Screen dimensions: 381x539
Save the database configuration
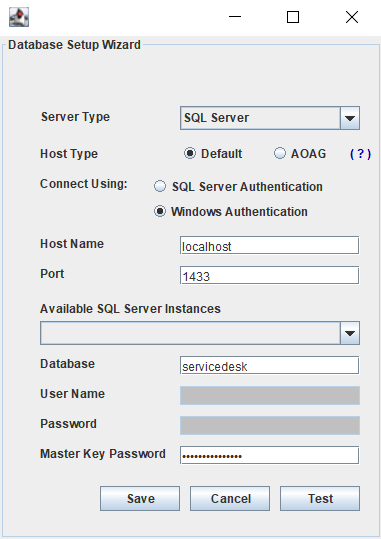pyautogui.click(x=140, y=498)
